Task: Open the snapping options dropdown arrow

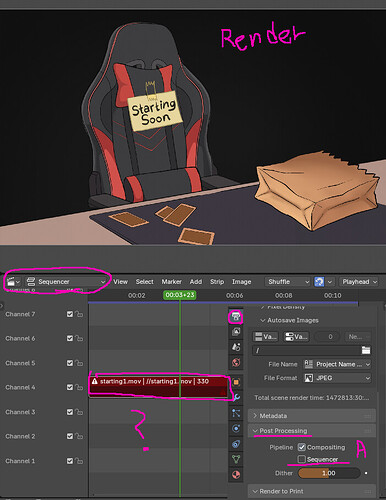Action: click(x=330, y=282)
